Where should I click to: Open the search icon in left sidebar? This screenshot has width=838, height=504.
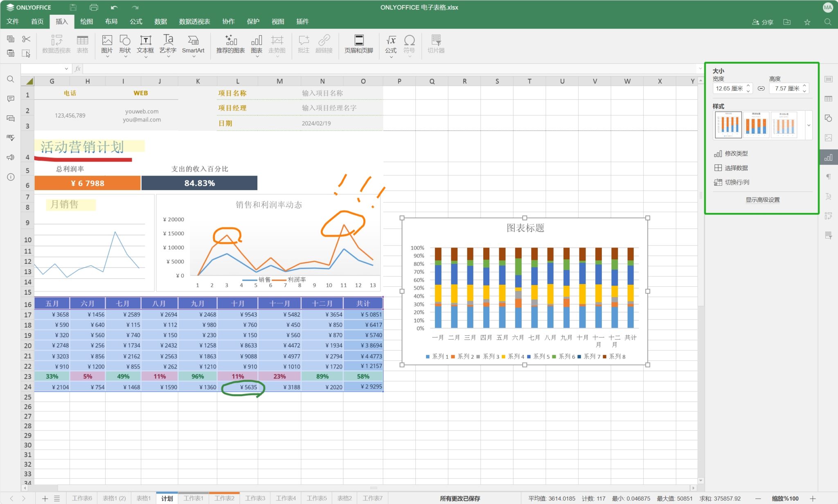(11, 79)
